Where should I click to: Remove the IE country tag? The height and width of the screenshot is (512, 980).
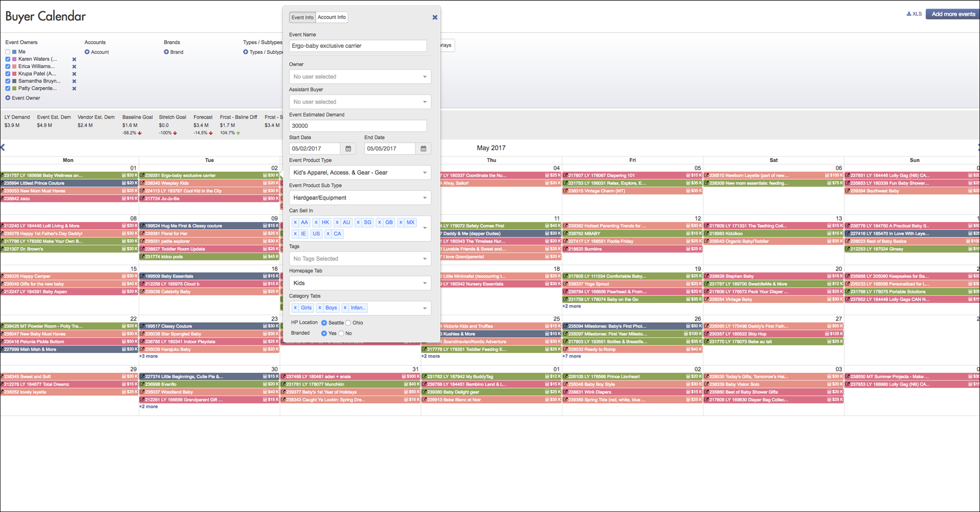pos(295,234)
